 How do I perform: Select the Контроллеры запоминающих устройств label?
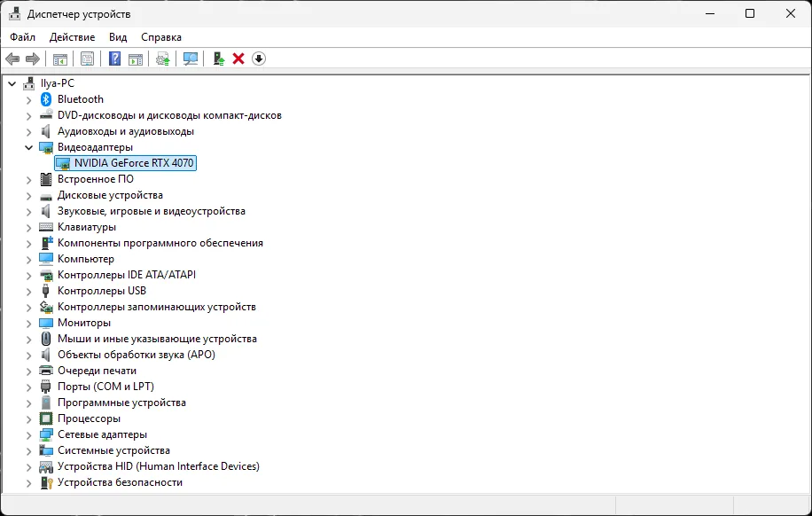coord(156,307)
